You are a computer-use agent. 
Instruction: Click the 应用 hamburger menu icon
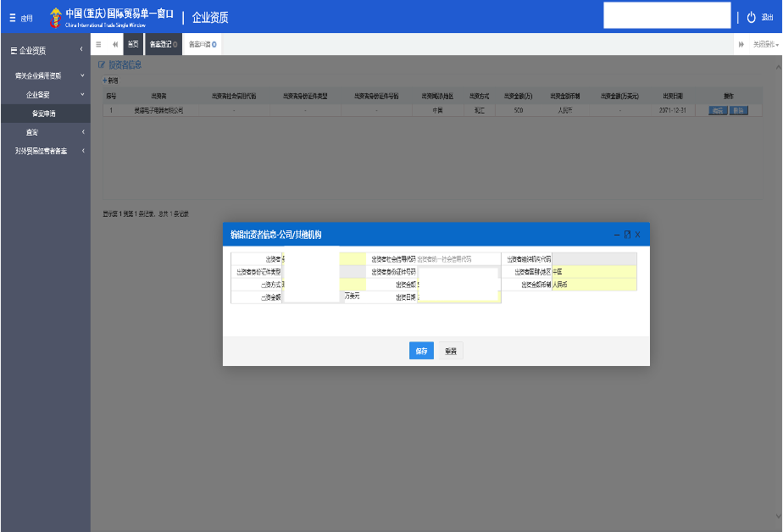point(12,18)
